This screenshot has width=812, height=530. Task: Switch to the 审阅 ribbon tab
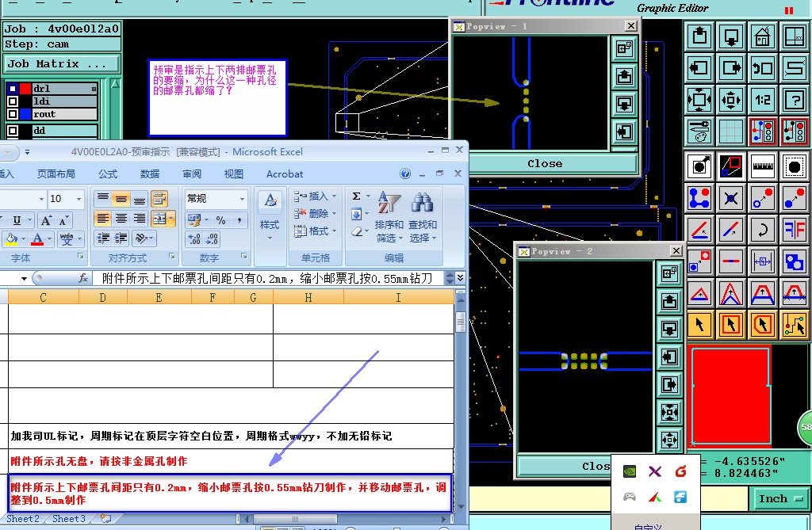[192, 174]
